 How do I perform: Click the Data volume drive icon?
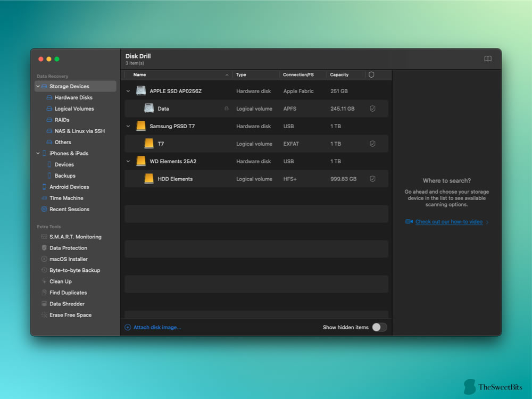(149, 108)
